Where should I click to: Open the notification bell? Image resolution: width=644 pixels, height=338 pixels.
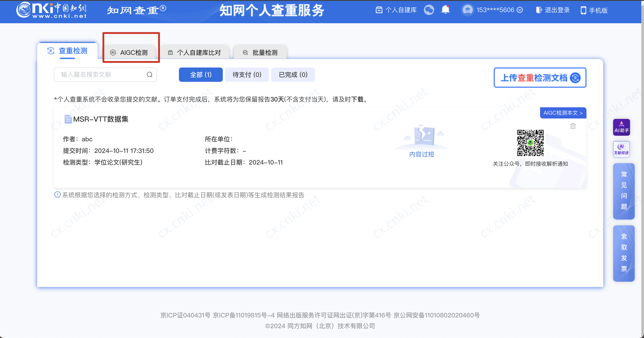(x=445, y=10)
